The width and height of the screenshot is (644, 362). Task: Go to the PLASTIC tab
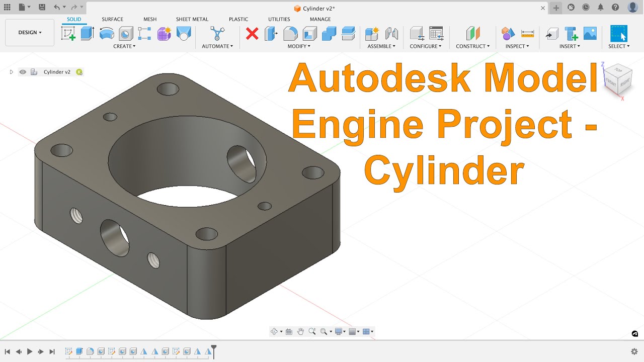(238, 19)
